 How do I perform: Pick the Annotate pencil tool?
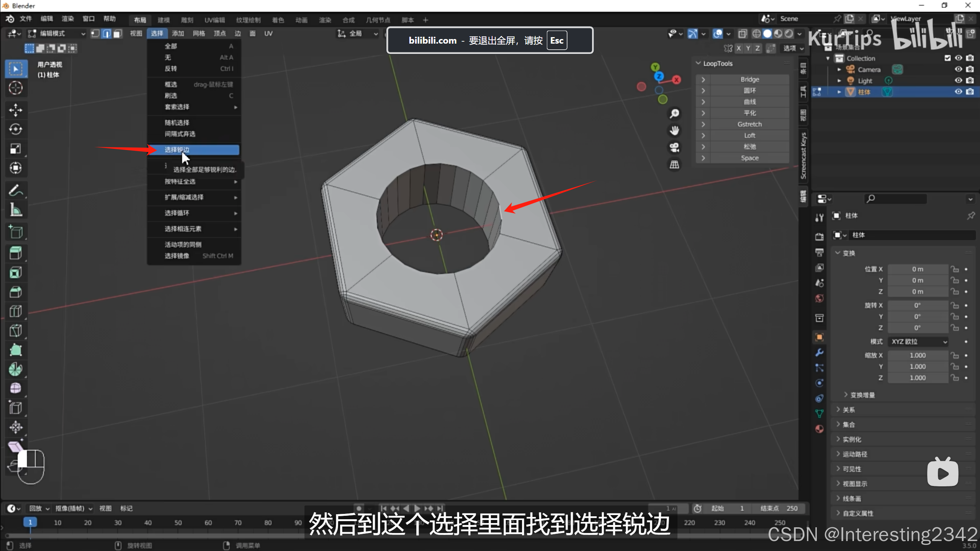click(15, 190)
